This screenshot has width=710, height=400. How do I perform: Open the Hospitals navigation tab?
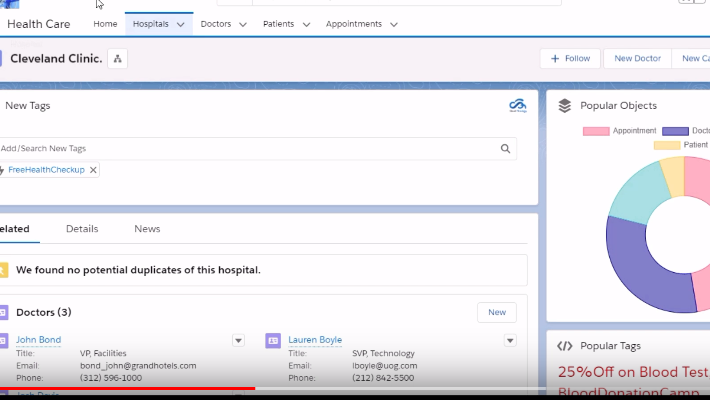(150, 24)
